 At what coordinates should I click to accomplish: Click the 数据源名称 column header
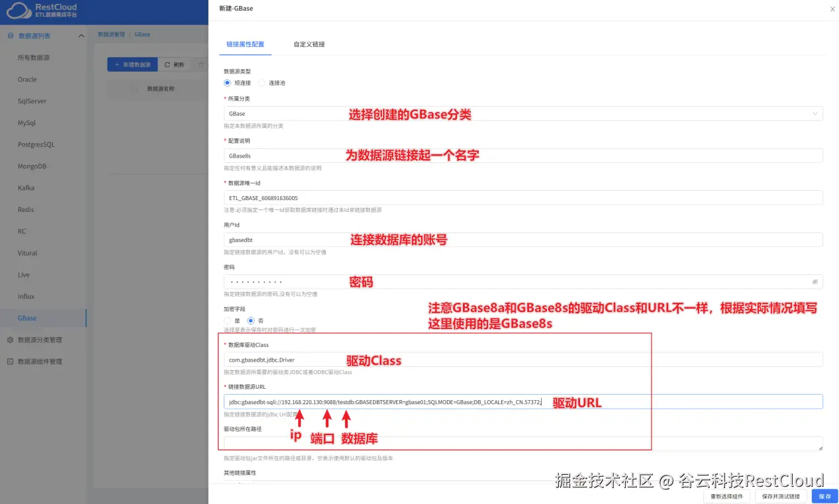click(160, 88)
